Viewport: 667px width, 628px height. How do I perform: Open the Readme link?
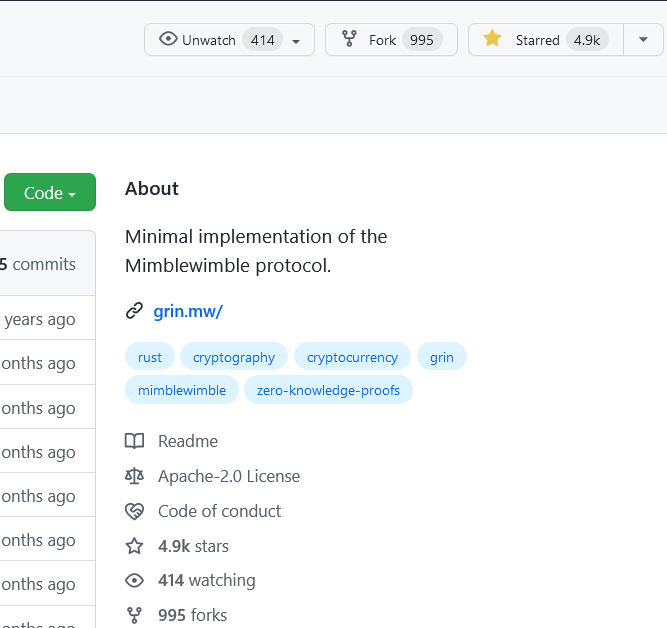(188, 441)
